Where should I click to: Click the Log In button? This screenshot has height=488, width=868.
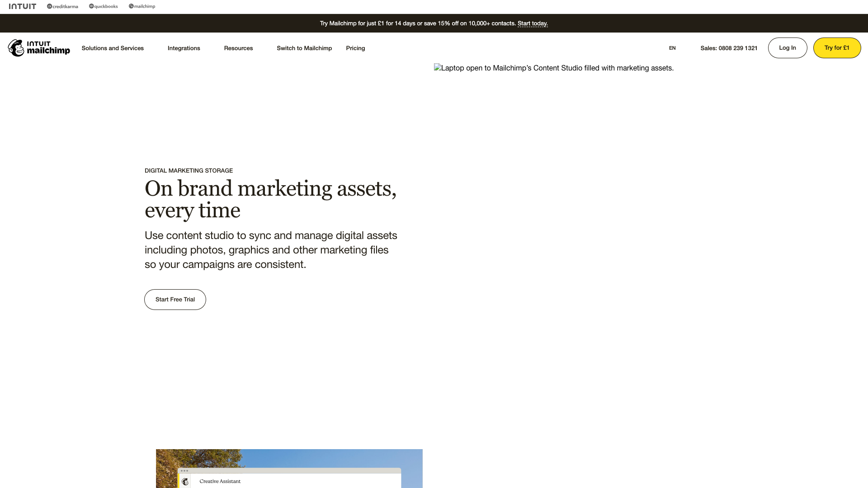[788, 47]
